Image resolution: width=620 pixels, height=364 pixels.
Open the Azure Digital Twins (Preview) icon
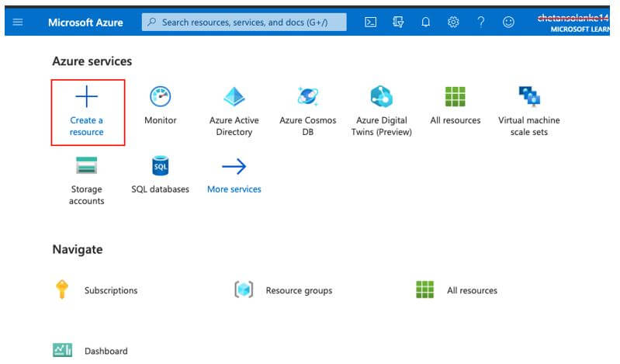381,96
